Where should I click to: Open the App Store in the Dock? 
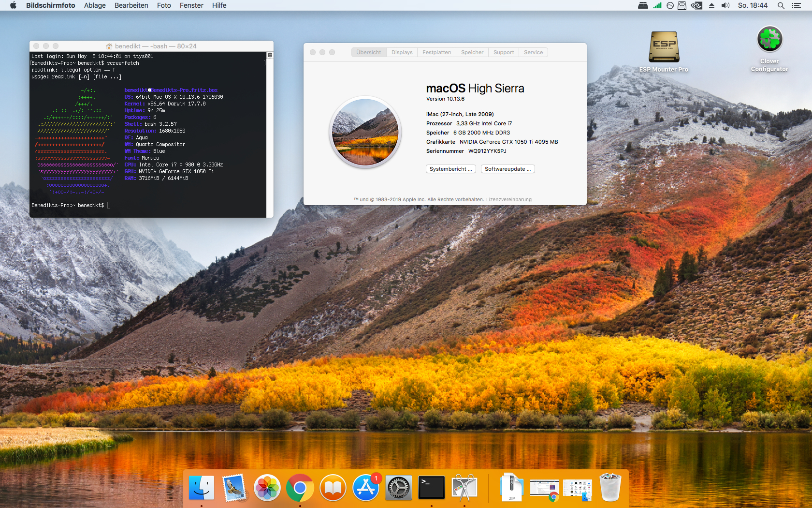tap(365, 488)
